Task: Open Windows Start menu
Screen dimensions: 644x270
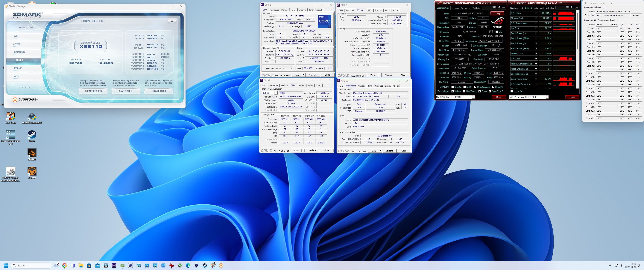Action: coord(6,265)
